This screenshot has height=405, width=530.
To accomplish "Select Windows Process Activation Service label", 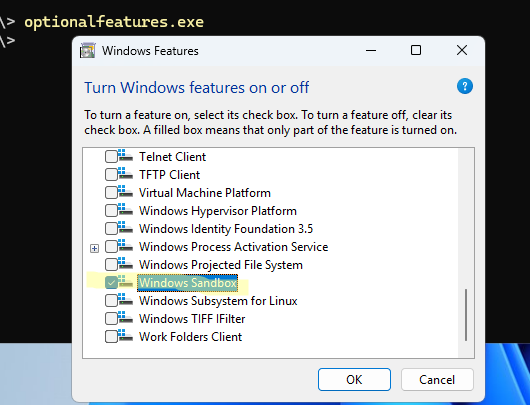I will point(234,247).
